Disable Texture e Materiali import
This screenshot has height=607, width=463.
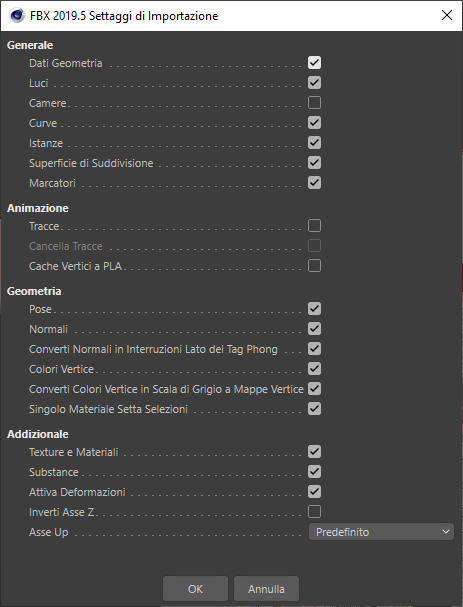314,451
